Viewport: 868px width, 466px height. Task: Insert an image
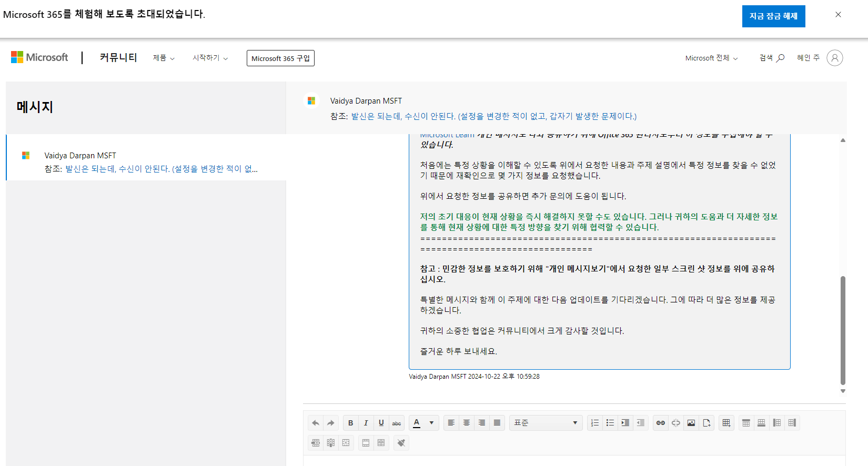click(691, 423)
